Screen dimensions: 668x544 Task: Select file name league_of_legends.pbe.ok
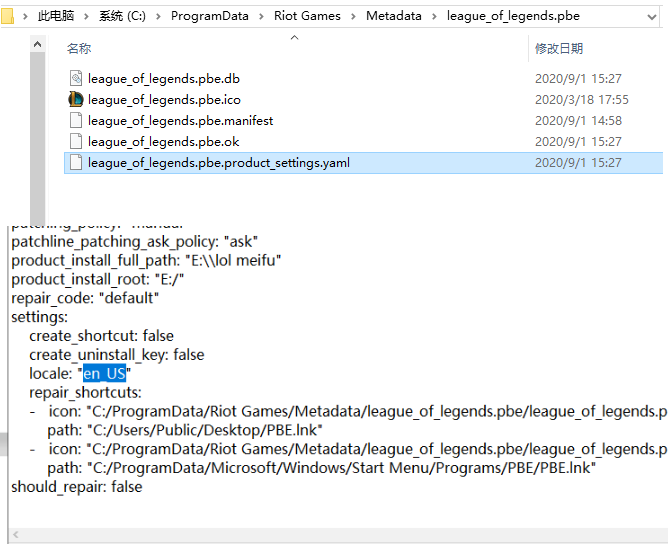point(163,141)
